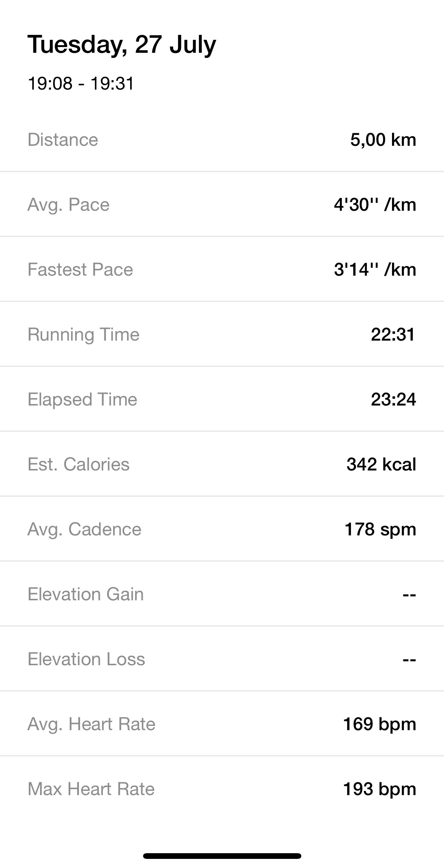Viewport: 444px width, 868px height.
Task: Tap the Tuesday, 27 July date heading
Action: 122,45
